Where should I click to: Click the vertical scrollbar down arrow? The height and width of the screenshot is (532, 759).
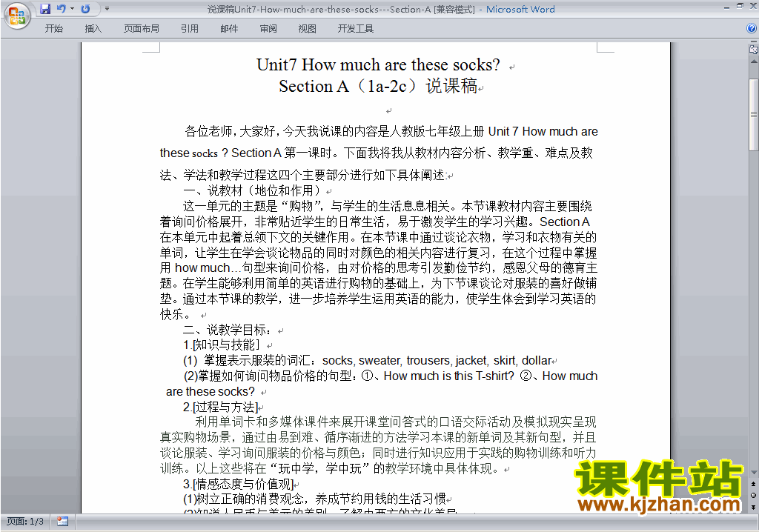(753, 473)
